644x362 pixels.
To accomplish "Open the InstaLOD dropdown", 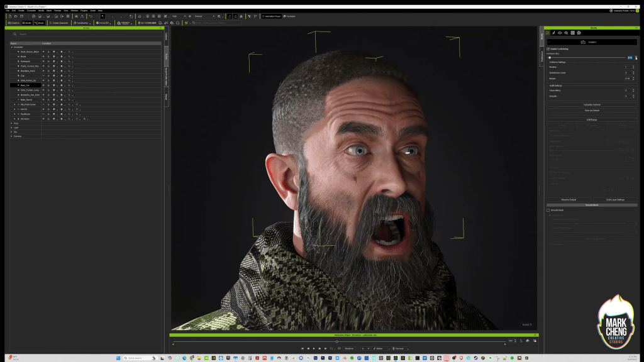I will [x=104, y=23].
